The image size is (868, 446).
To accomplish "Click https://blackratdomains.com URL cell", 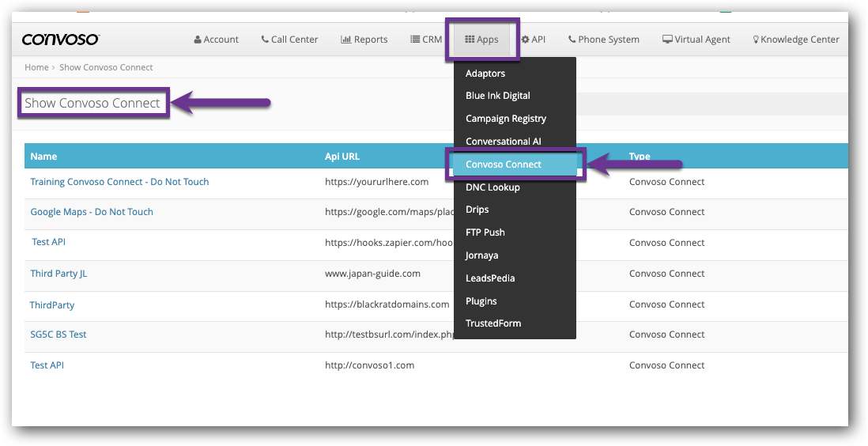I will coord(387,304).
